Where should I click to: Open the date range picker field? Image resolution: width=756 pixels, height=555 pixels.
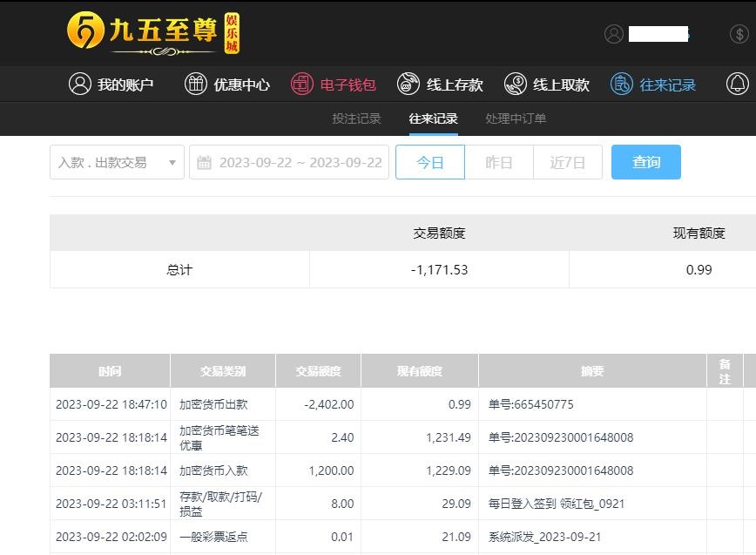[x=300, y=162]
